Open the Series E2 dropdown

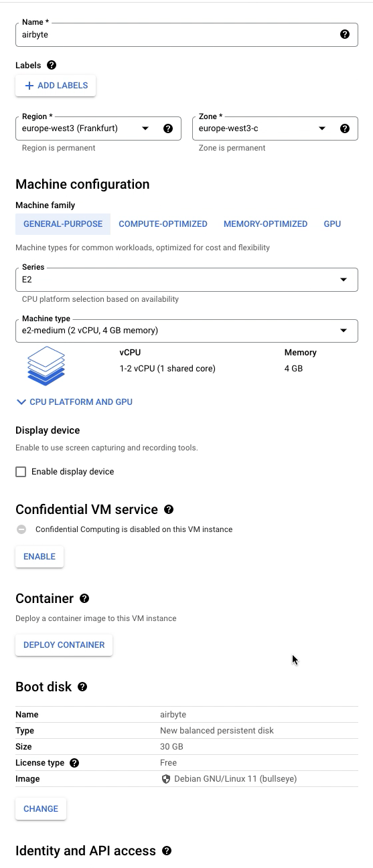187,279
